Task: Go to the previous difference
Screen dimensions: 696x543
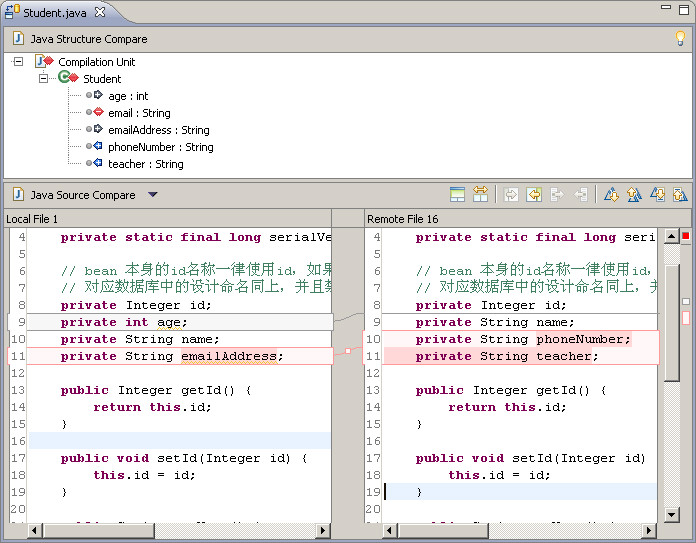Action: click(634, 195)
